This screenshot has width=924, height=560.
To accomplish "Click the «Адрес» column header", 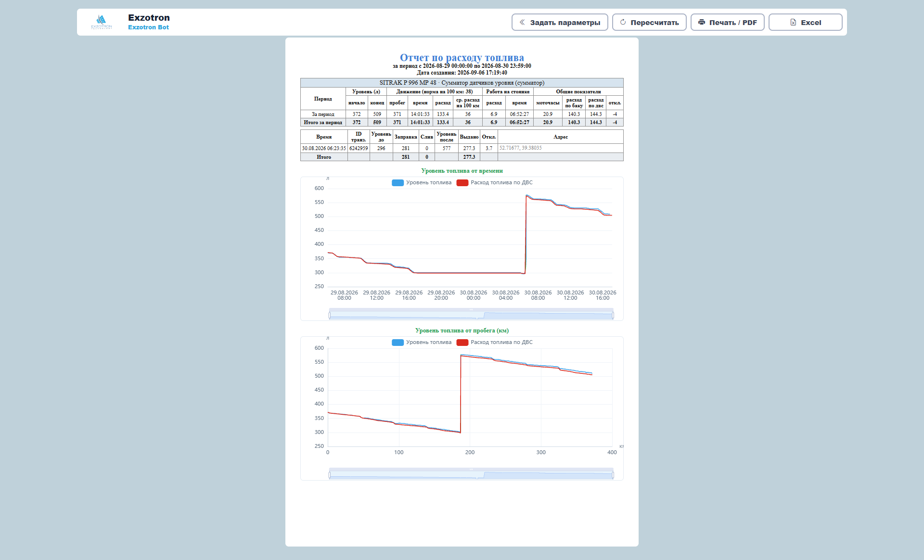I will pos(561,137).
